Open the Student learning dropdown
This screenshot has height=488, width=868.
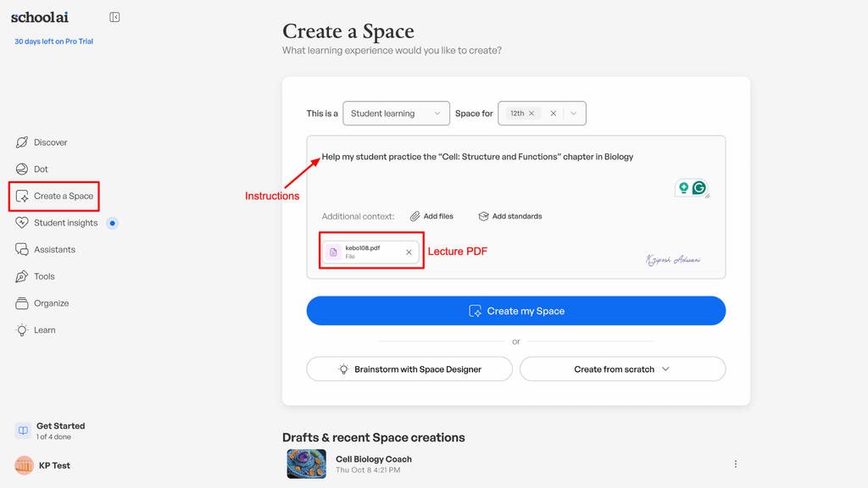[x=397, y=114]
